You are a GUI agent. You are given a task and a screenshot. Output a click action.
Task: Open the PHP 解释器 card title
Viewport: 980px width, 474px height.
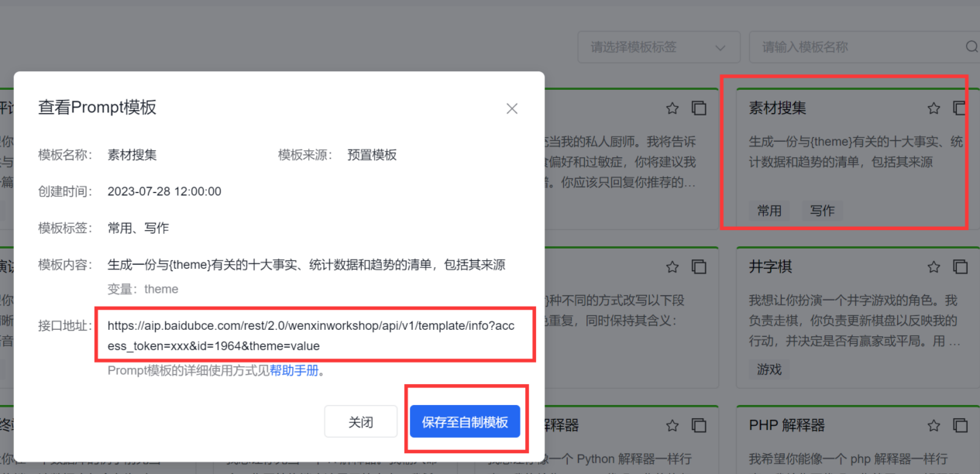(787, 425)
